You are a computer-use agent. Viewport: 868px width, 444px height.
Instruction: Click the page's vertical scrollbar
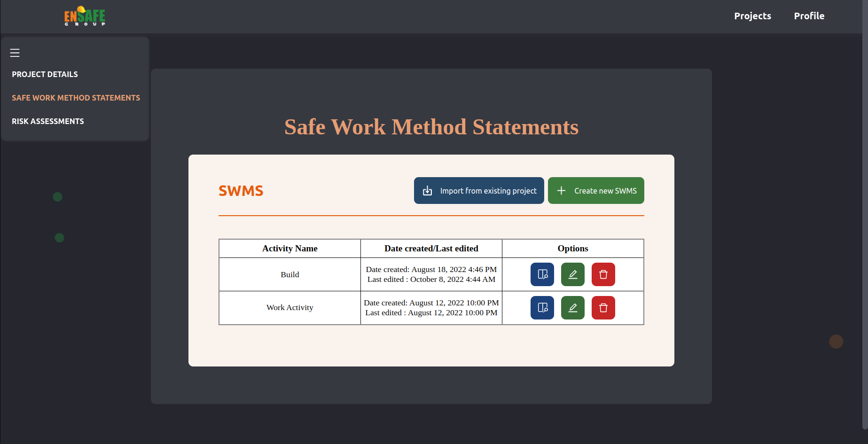coord(865,211)
